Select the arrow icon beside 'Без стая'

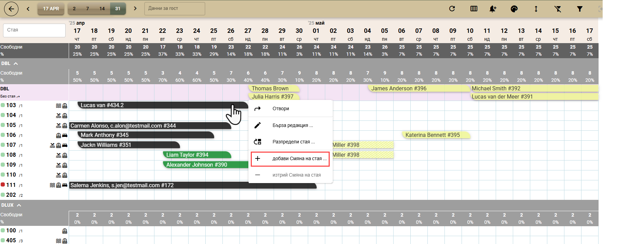[x=18, y=97]
